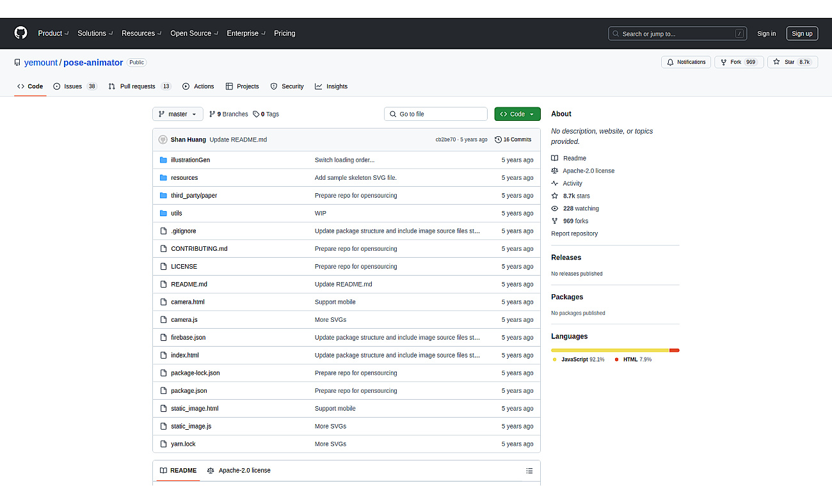Viewport: 832px width, 504px height.
Task: Click the JavaScript segment of language bar
Action: (610, 350)
